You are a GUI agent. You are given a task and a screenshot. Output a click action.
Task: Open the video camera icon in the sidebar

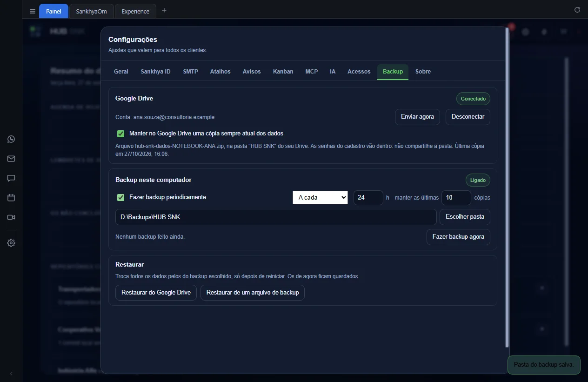(11, 217)
